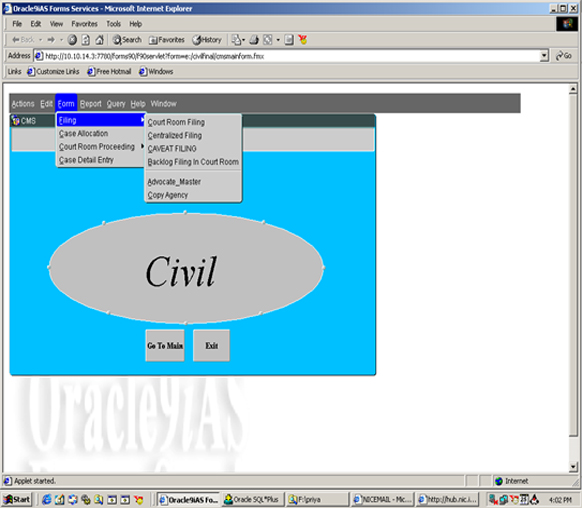Switch to Oracle SQL*Plus in the taskbar
This screenshot has height=508, width=582.
[x=253, y=499]
